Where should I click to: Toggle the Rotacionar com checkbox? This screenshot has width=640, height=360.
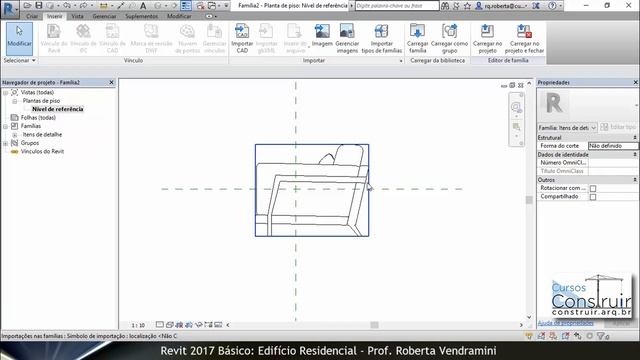tap(593, 188)
